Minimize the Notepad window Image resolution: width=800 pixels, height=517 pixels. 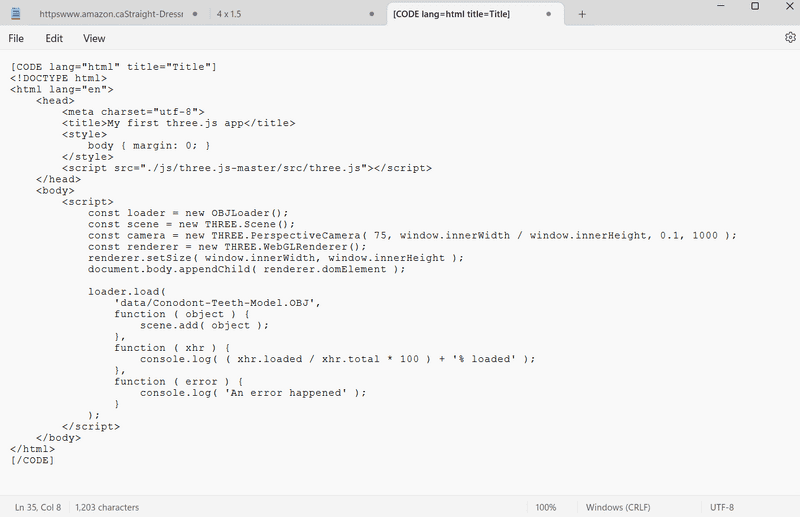[720, 6]
